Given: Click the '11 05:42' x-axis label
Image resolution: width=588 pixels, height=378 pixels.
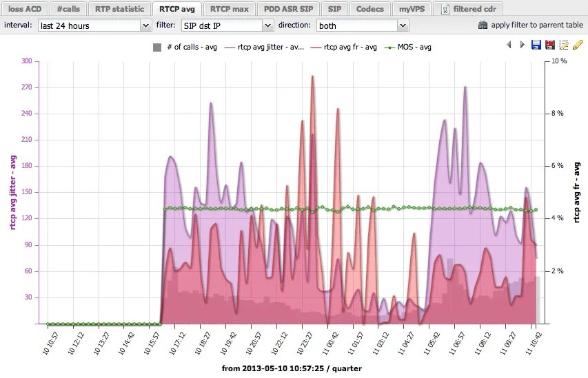Looking at the screenshot, I should point(432,343).
